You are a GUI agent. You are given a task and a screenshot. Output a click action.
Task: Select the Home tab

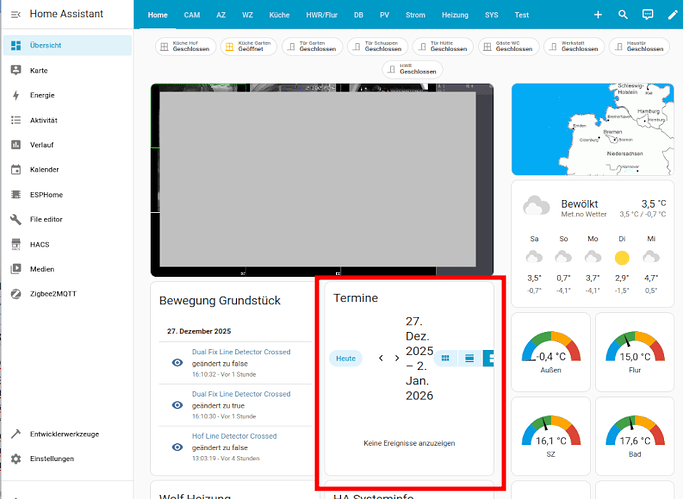tap(158, 15)
